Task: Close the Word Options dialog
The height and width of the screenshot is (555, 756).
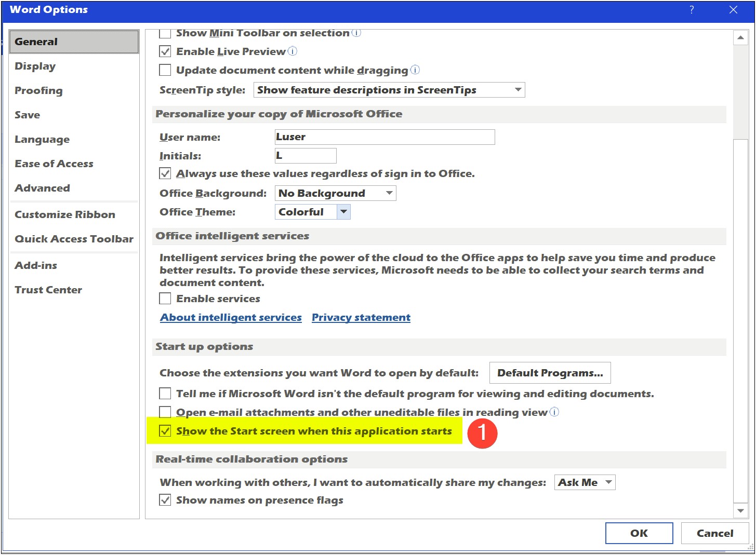Action: point(733,9)
